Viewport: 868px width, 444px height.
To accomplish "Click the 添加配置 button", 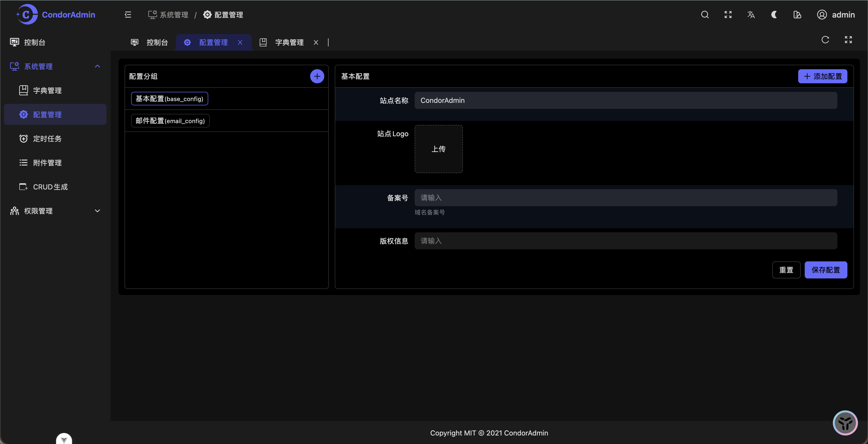I will point(822,77).
